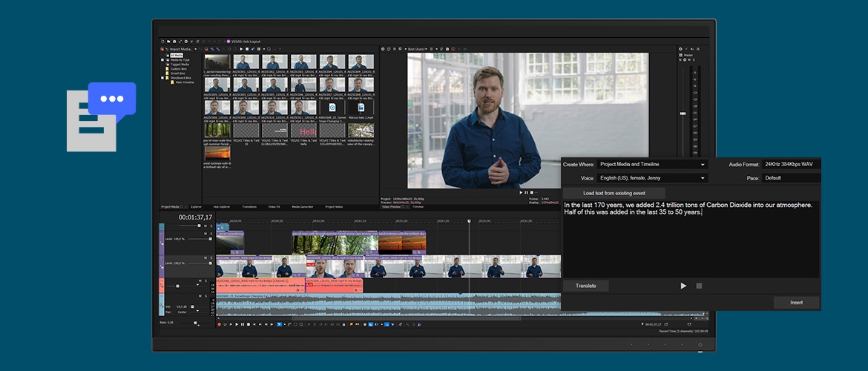Click the VEGAS Hub logo icon

click(228, 41)
